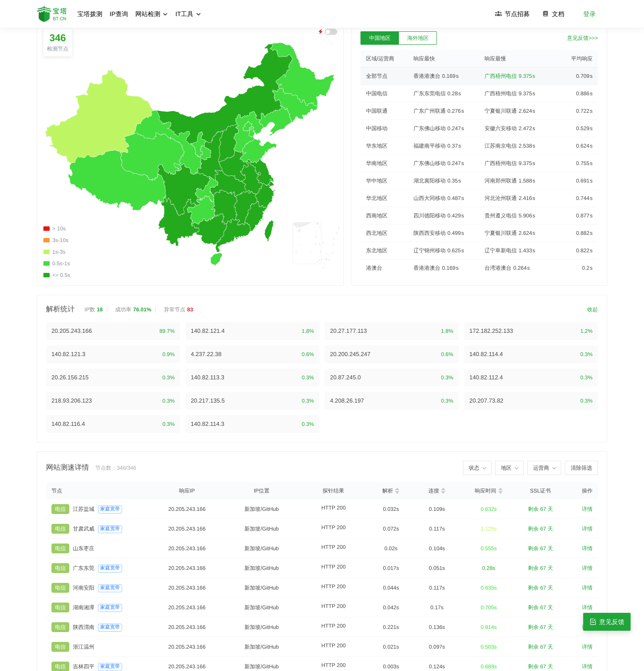Open the 状态 filter dropdown

pyautogui.click(x=477, y=468)
